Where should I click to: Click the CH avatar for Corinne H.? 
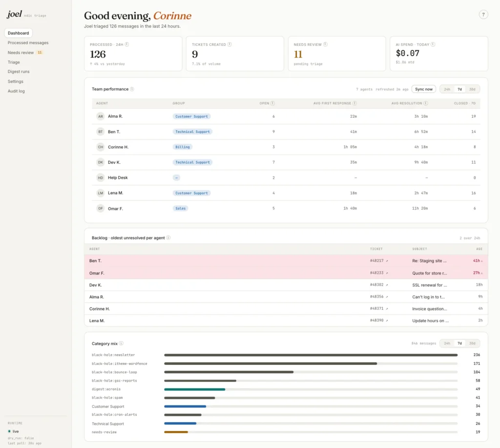coord(101,147)
